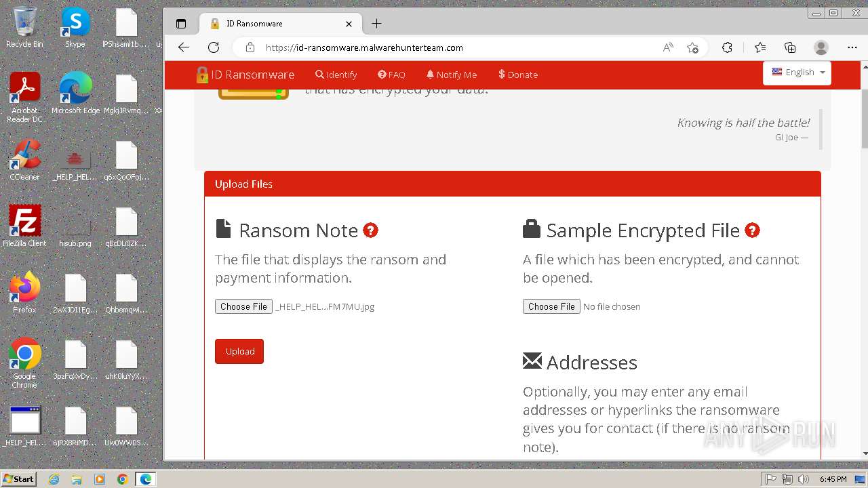Open a new browser tab

pyautogui.click(x=377, y=24)
